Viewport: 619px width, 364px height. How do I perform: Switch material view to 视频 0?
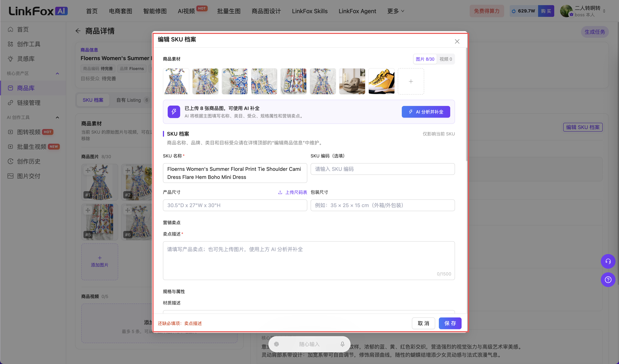click(x=446, y=59)
